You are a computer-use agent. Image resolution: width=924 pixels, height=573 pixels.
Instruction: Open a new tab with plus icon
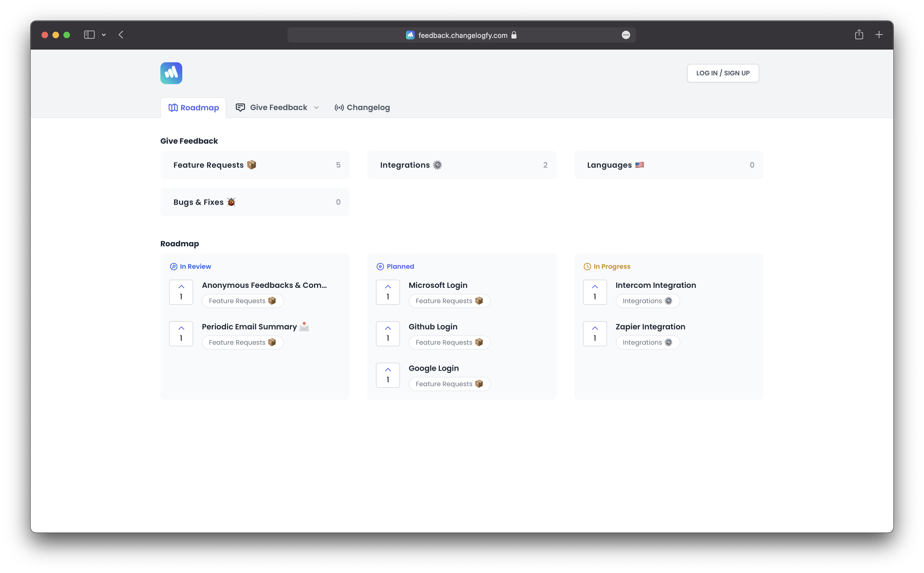point(879,35)
